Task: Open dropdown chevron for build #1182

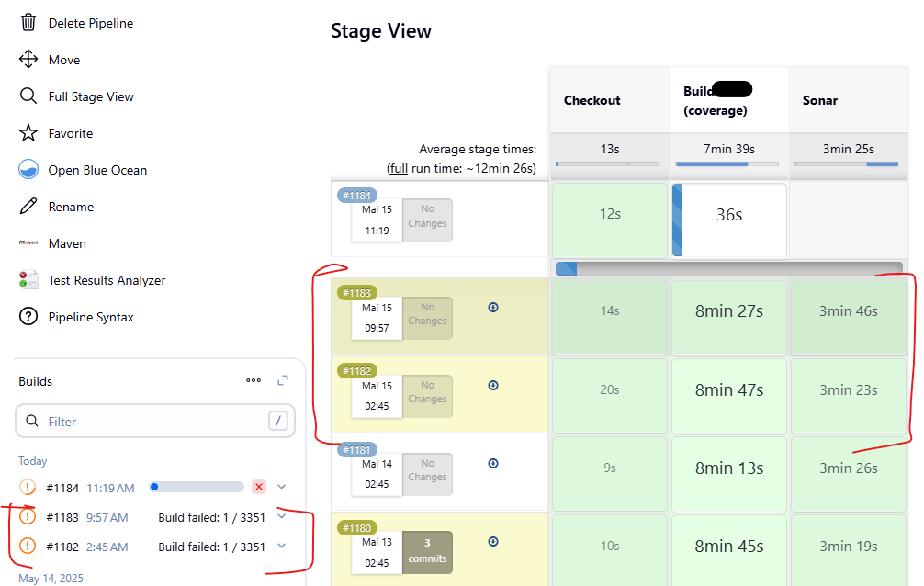Action: 281,546
